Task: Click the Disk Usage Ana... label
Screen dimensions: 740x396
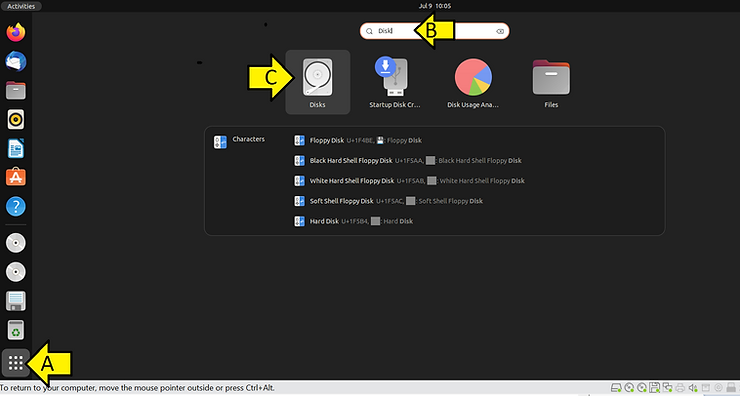Action: (x=473, y=105)
